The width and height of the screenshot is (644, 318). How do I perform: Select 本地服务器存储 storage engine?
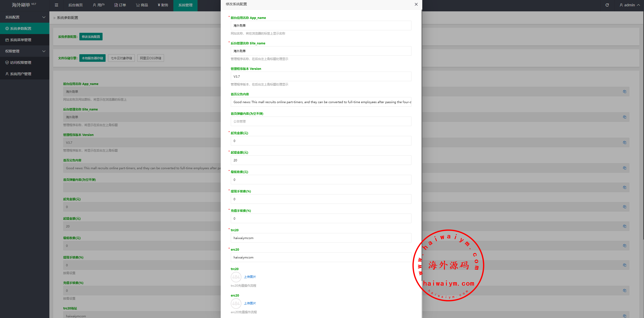coord(92,58)
